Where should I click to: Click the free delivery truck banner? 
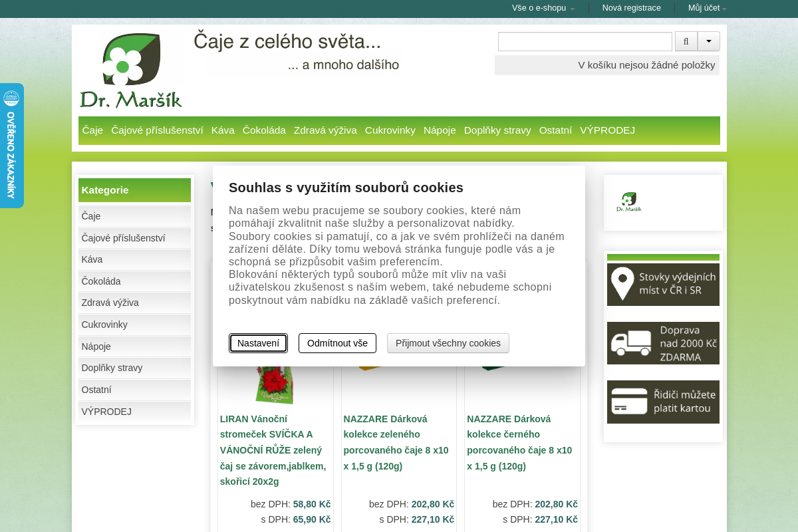coord(663,343)
